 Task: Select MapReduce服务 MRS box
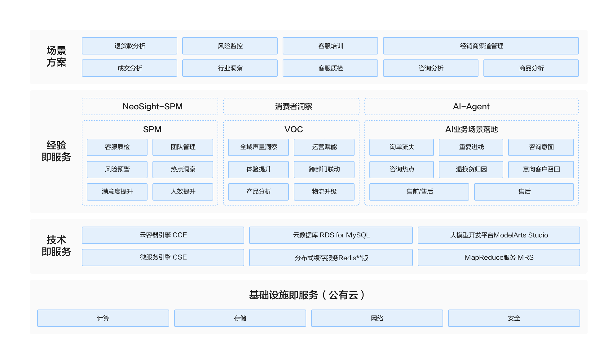coord(499,258)
